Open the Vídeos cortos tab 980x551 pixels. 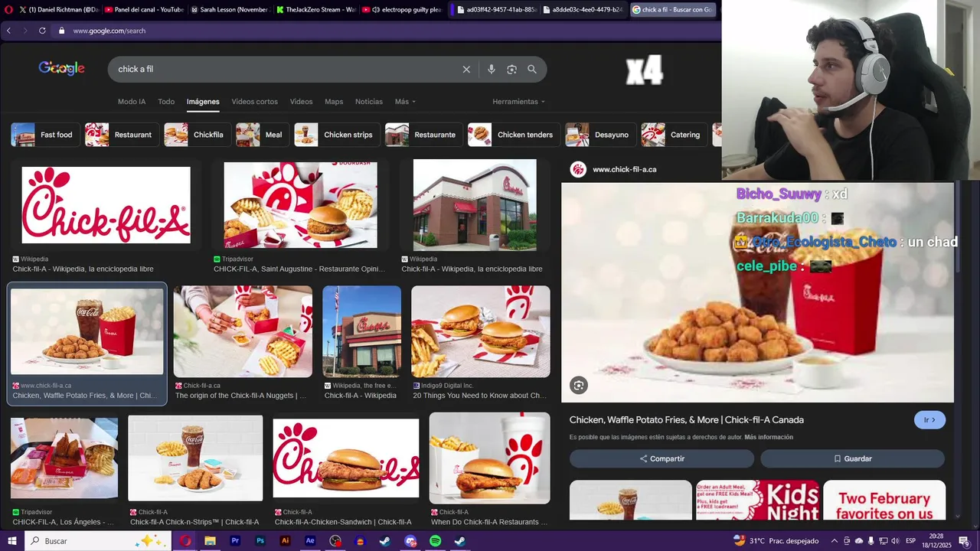point(255,102)
